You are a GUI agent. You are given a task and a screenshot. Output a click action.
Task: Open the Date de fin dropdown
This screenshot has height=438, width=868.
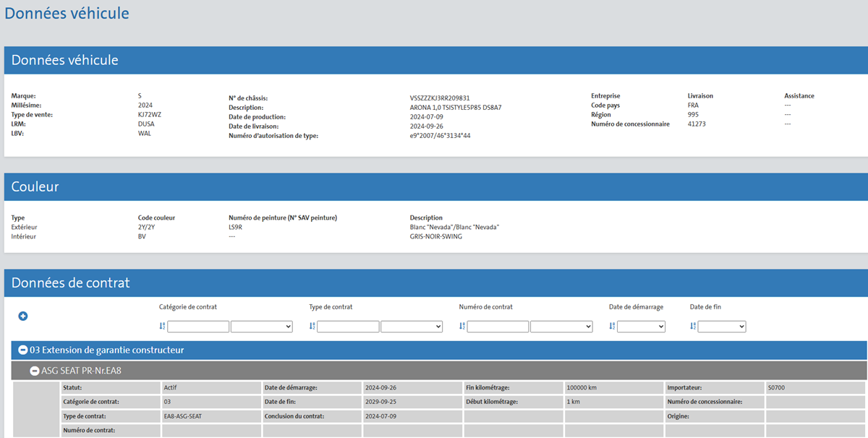pyautogui.click(x=721, y=327)
